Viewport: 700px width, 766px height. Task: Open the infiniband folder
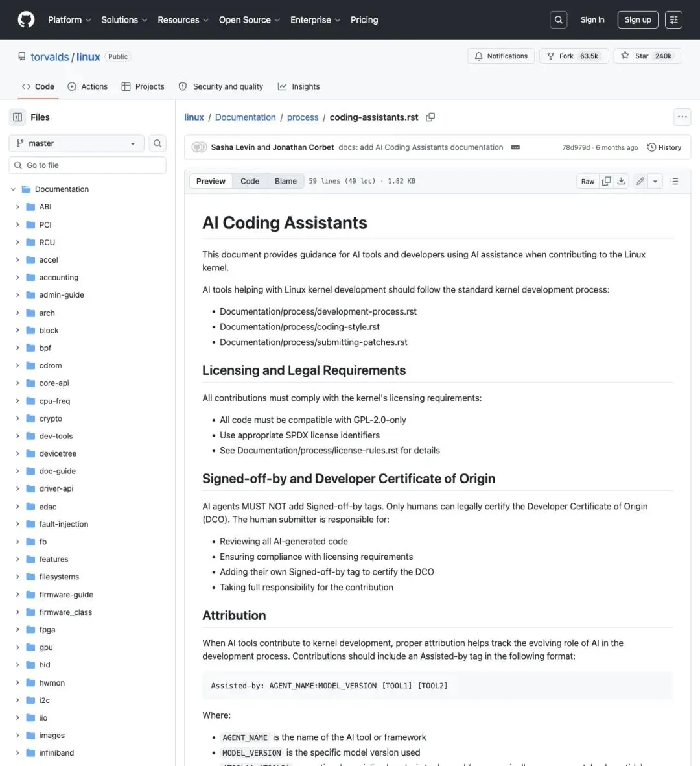(56, 753)
